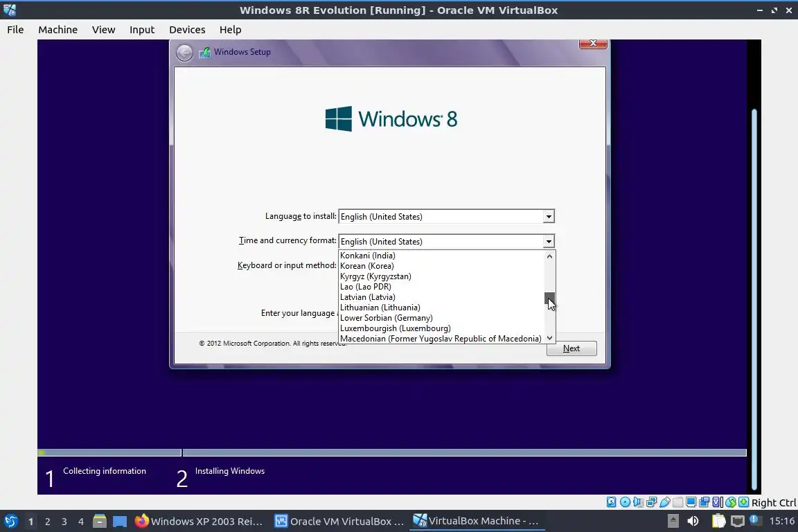Collapse the Time and currency format dropdown
The height and width of the screenshot is (532, 798).
549,241
